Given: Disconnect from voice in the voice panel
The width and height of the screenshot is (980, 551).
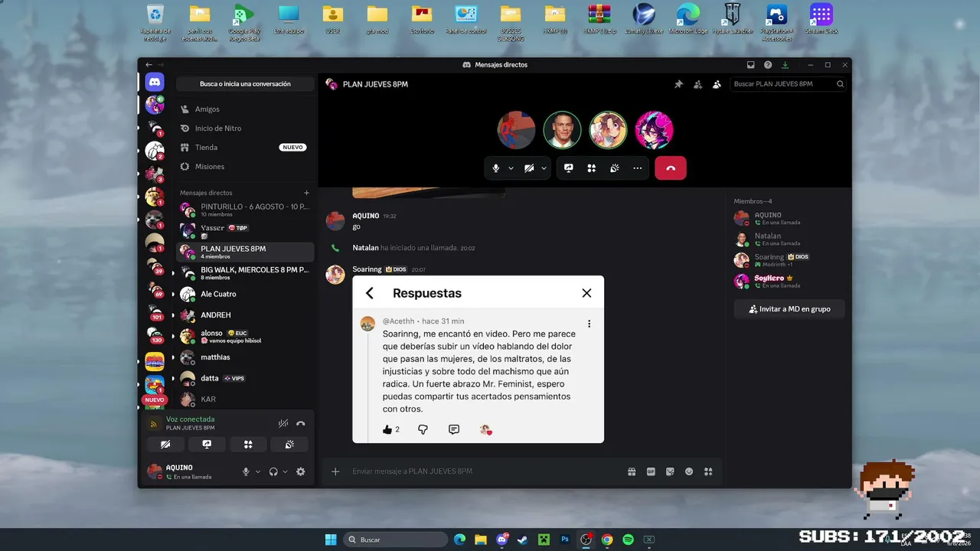Looking at the screenshot, I should coord(301,423).
